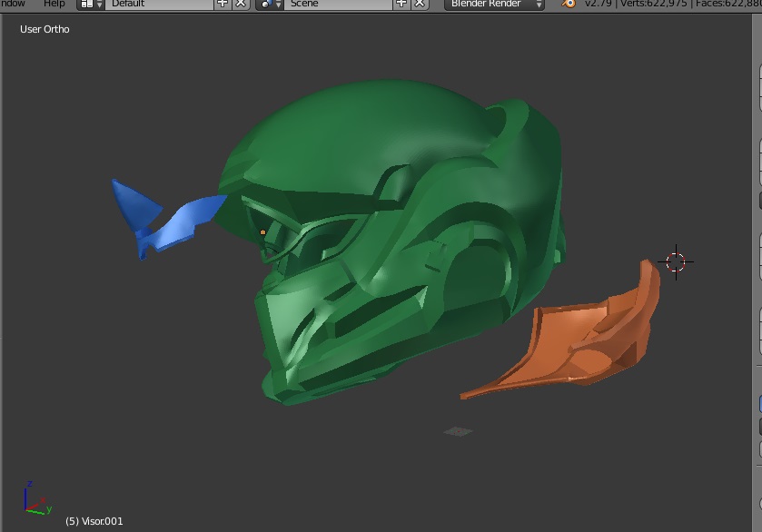Add a new scene with the plus button

point(401,4)
